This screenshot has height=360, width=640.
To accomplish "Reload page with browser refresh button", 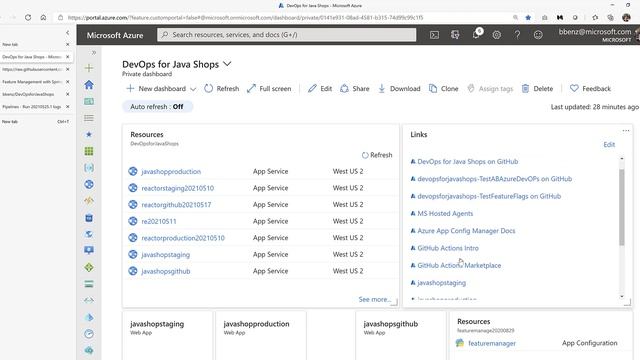I will (x=28, y=18).
